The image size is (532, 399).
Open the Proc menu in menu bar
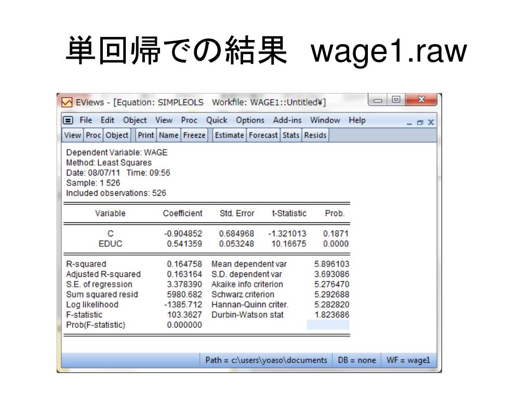click(189, 120)
